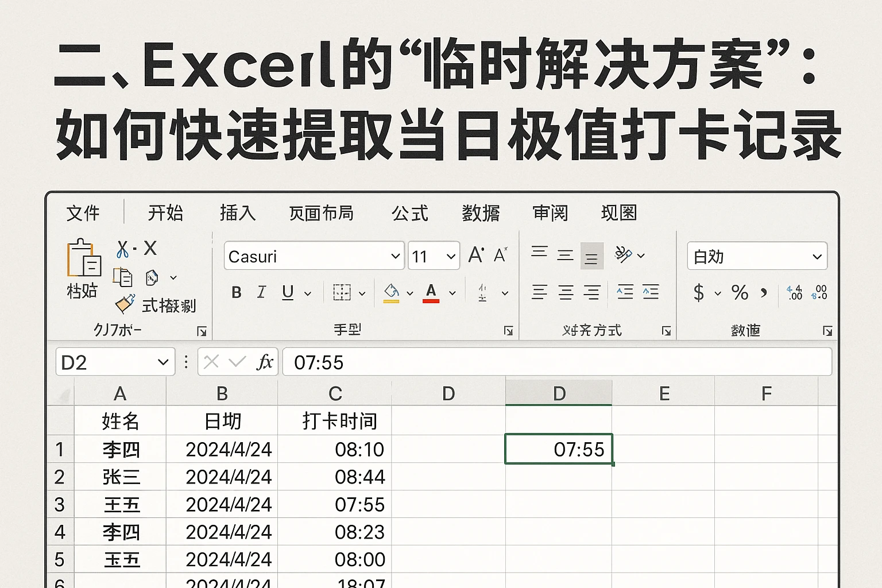Screen dimensions: 882x588
Task: Toggle Underline formatting
Action: point(288,292)
